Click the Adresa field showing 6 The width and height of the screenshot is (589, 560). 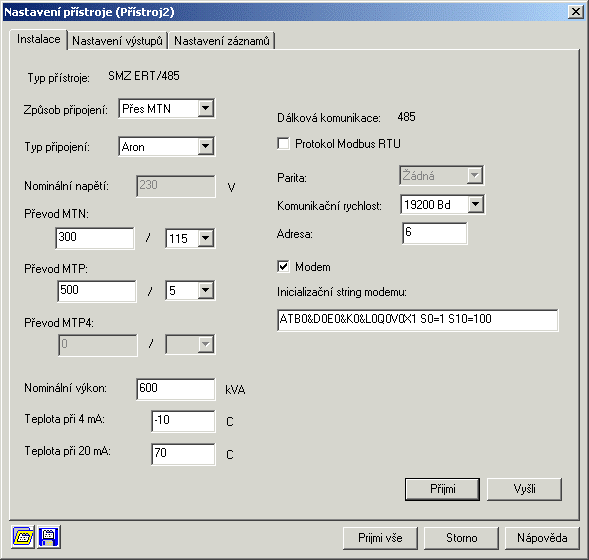coord(435,233)
